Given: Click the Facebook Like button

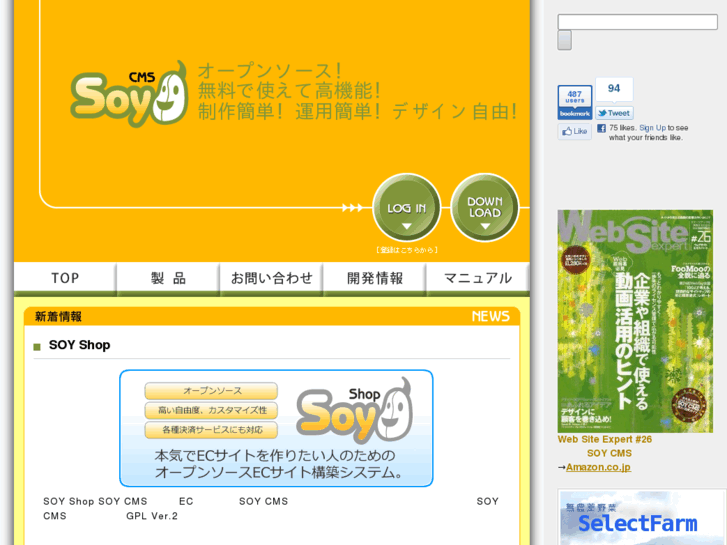Looking at the screenshot, I should [x=574, y=131].
